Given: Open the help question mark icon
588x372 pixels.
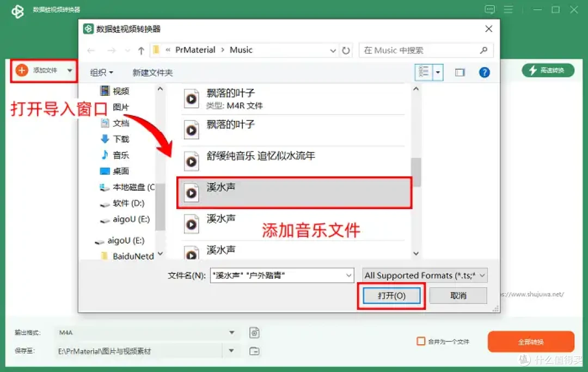Looking at the screenshot, I should pyautogui.click(x=484, y=72).
